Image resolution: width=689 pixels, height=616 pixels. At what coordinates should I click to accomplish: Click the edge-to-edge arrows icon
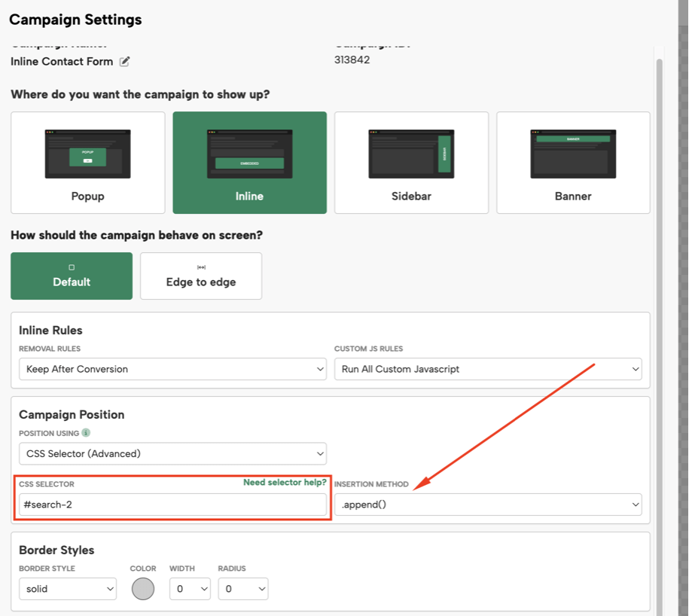pos(201,267)
